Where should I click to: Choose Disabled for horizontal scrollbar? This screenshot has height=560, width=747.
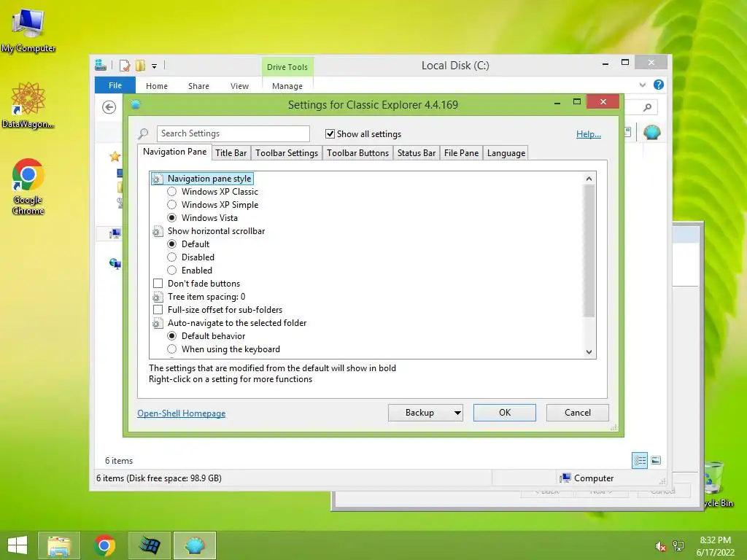pyautogui.click(x=172, y=257)
